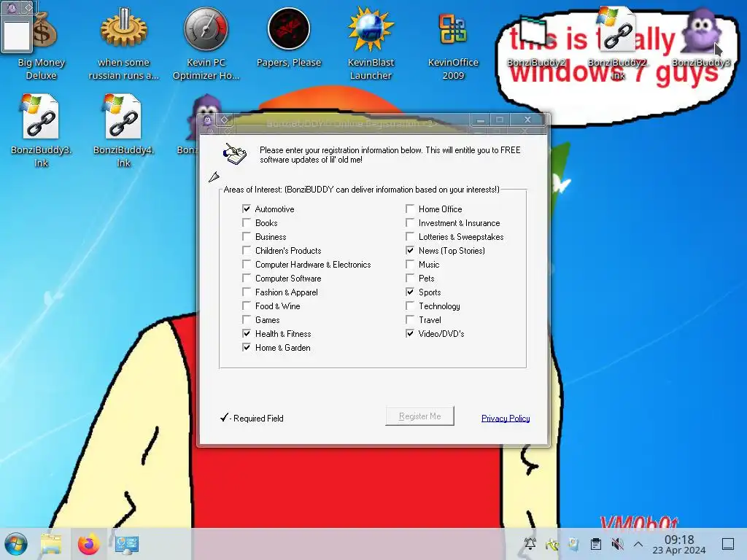Uncheck Video/DVD's
Screen dimensions: 747x560
(410, 333)
